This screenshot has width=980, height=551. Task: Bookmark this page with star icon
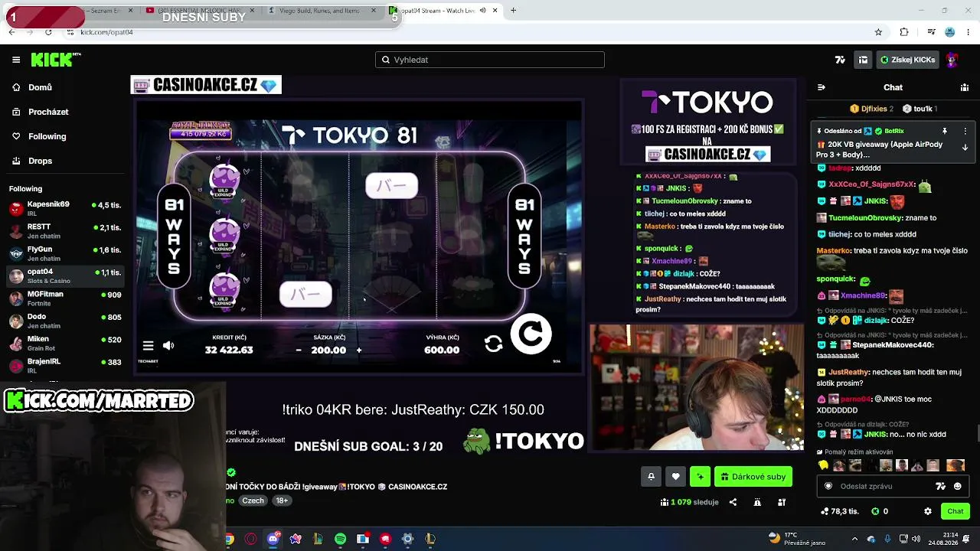pyautogui.click(x=878, y=32)
